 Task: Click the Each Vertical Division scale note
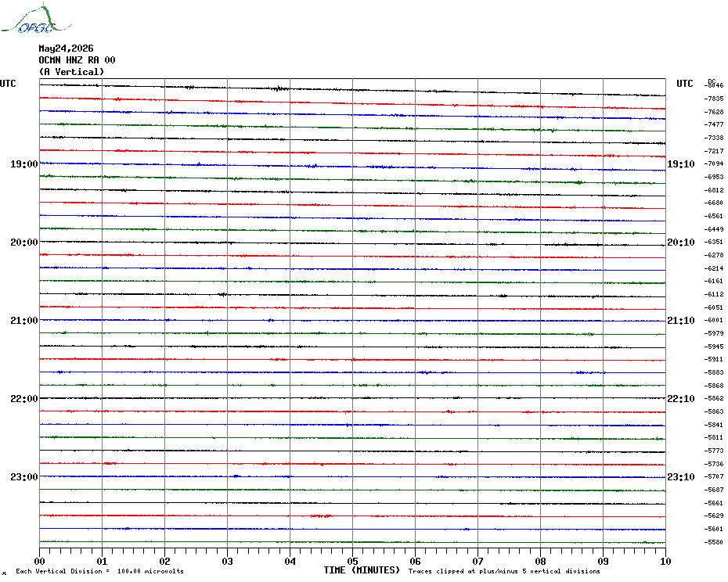[x=100, y=571]
